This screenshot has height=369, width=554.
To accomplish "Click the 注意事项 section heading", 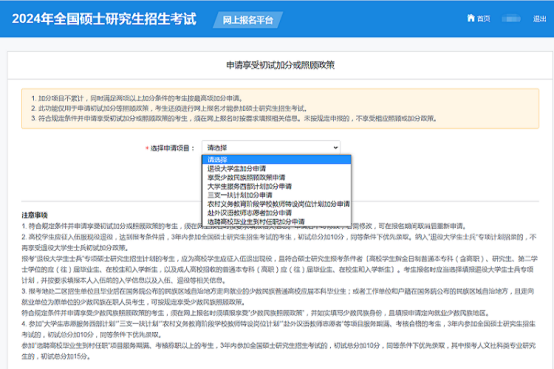I will coord(35,215).
